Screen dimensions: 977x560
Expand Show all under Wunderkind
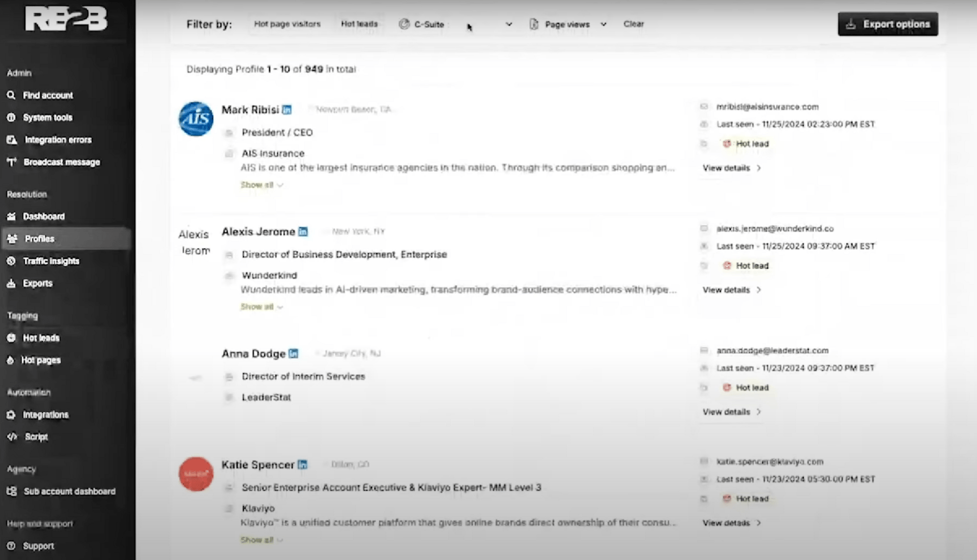pyautogui.click(x=262, y=307)
